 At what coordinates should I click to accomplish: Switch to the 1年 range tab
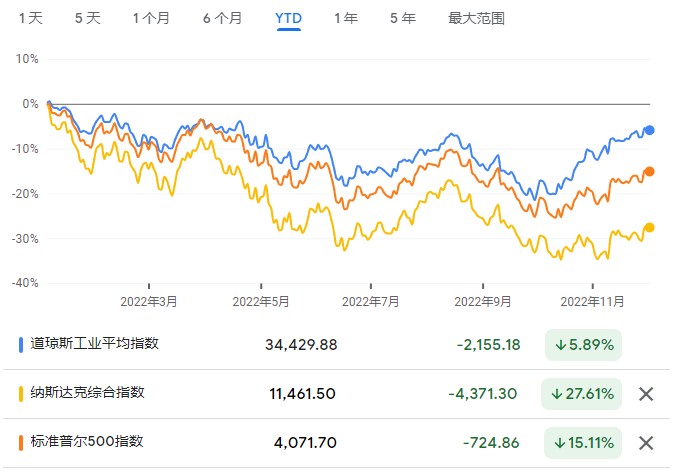(x=346, y=18)
